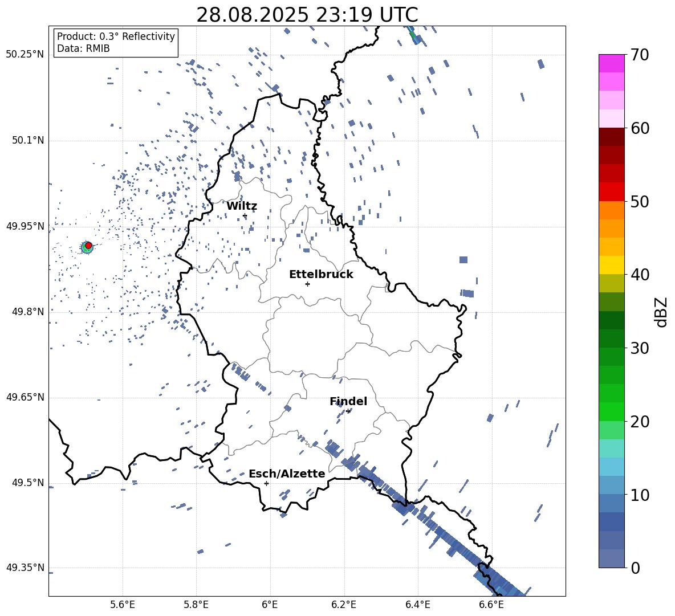Click the bright red colorbar segment above 50

pos(611,192)
